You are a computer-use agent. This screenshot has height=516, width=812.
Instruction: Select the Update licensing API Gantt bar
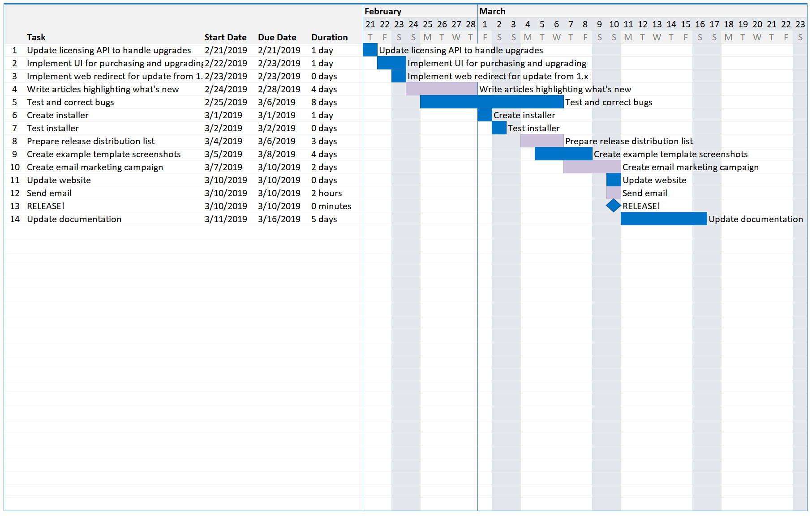coord(370,50)
